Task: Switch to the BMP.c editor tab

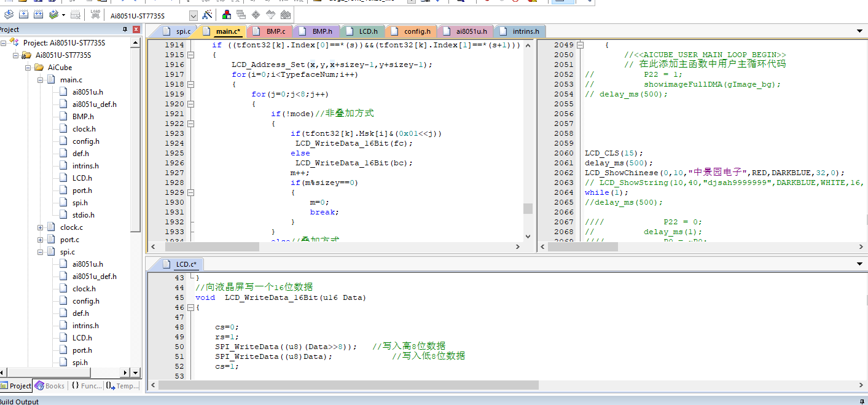Action: pos(269,31)
